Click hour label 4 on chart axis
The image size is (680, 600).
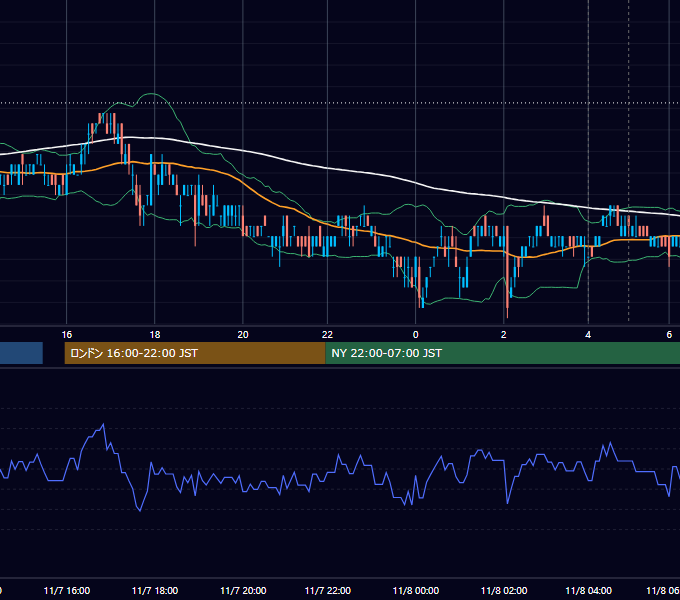click(588, 335)
